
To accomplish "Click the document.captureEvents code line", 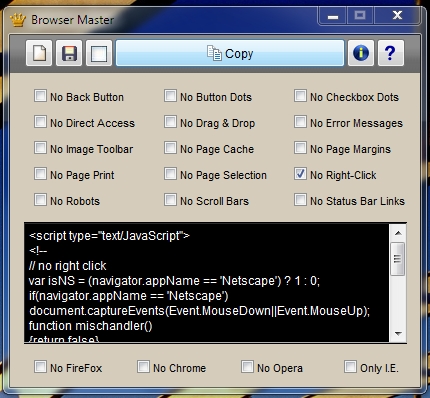I will (199, 311).
